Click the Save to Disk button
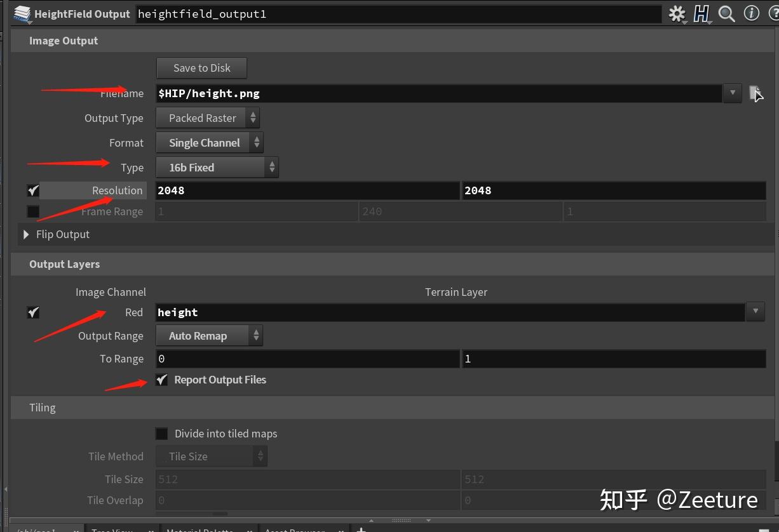Screen dimensions: 779x532 click(201, 68)
